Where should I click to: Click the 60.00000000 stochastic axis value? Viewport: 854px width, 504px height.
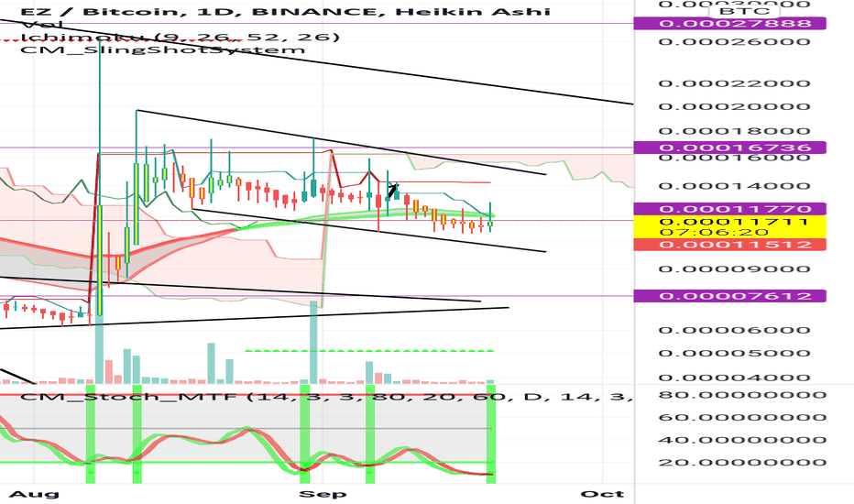742,417
